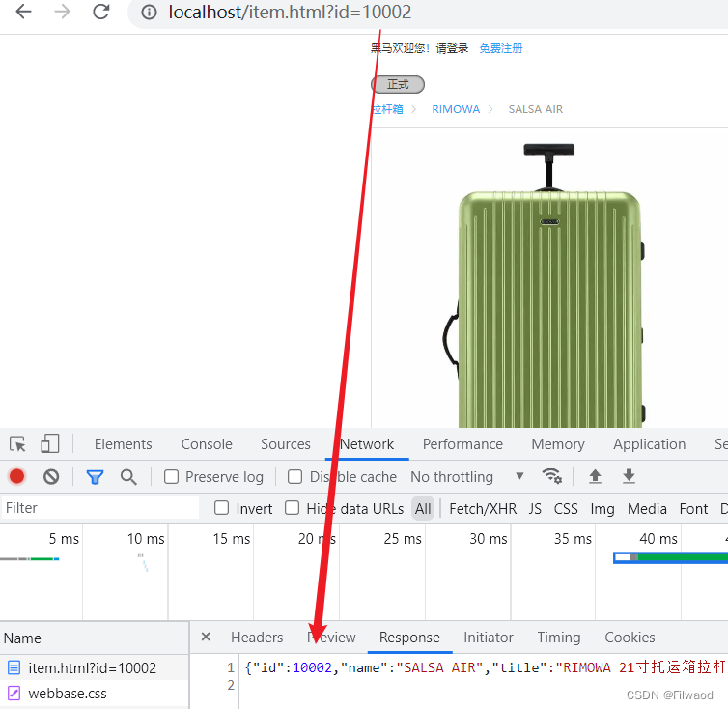The height and width of the screenshot is (709, 728).
Task: Enable the Preserve log checkbox
Action: [171, 477]
